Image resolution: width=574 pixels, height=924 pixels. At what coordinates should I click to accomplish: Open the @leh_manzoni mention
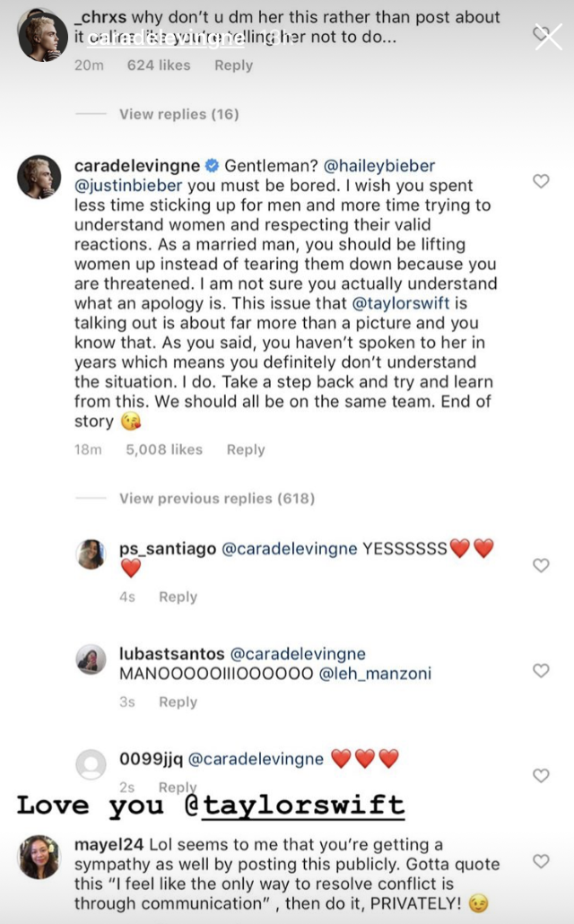375,674
